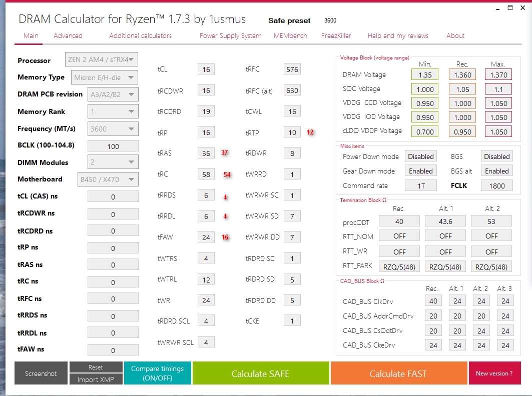Screen dimensions: 532x396
Task: Click the tRC value 58
Action: [206, 174]
